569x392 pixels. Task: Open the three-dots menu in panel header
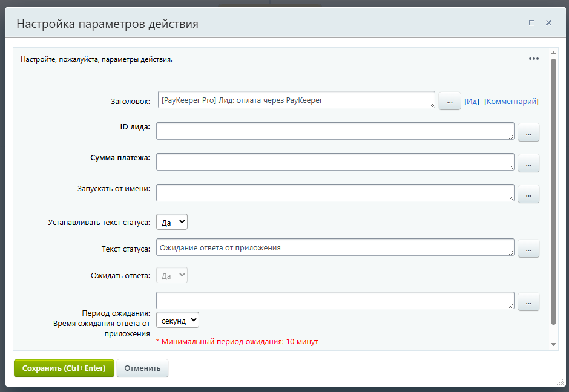(533, 59)
